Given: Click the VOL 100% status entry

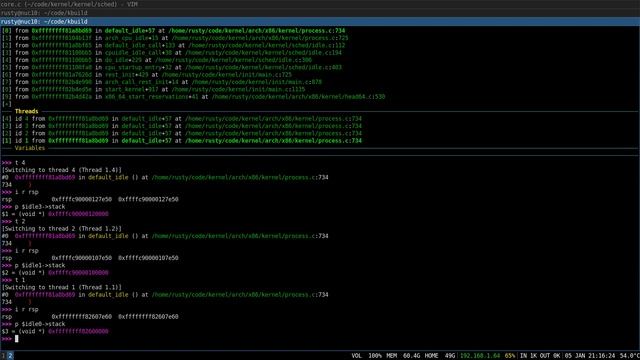Looking at the screenshot, I should tap(367, 356).
